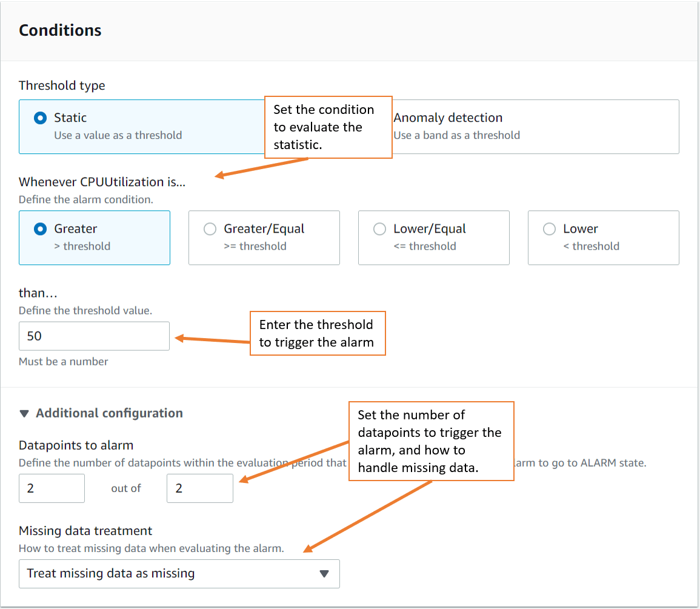Click the Must be a number helper text
Screen dimensions: 700x609
click(x=63, y=361)
